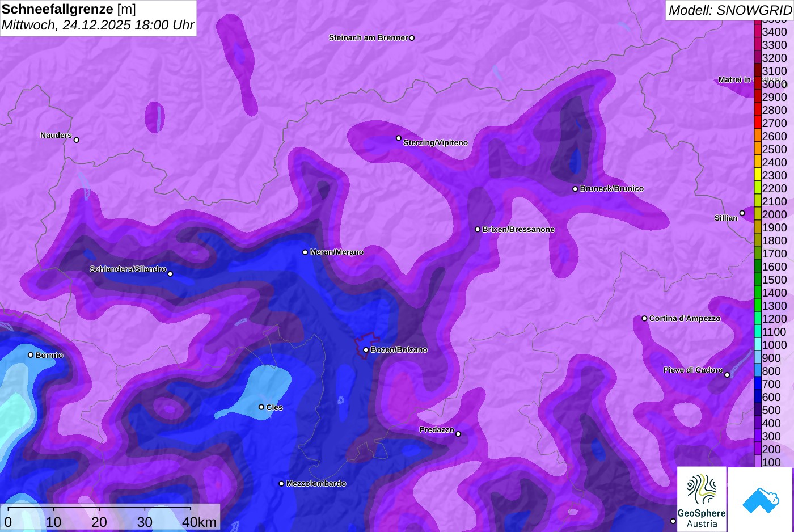794x532 pixels.
Task: Select the 700 m blue legend swatch
Action: click(x=758, y=384)
